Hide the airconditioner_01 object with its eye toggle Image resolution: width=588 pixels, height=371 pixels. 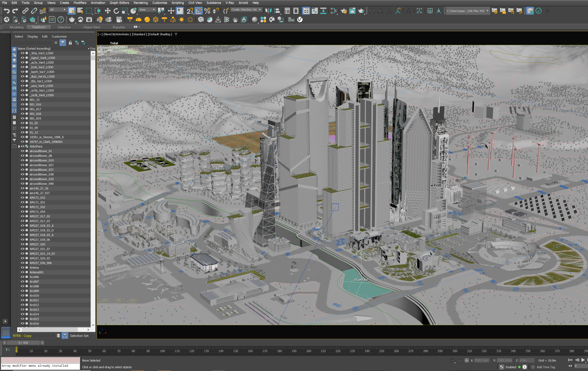coord(23,151)
